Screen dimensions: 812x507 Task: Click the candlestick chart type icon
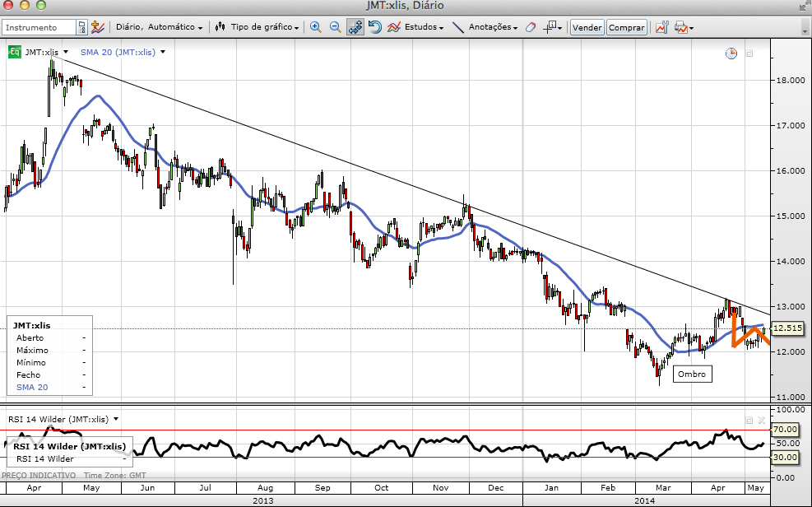pos(220,27)
